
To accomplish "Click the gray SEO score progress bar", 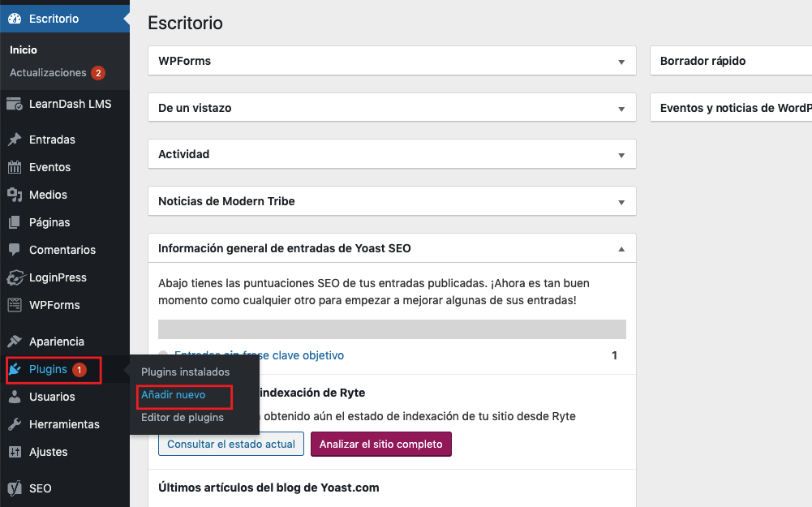I will 392,329.
